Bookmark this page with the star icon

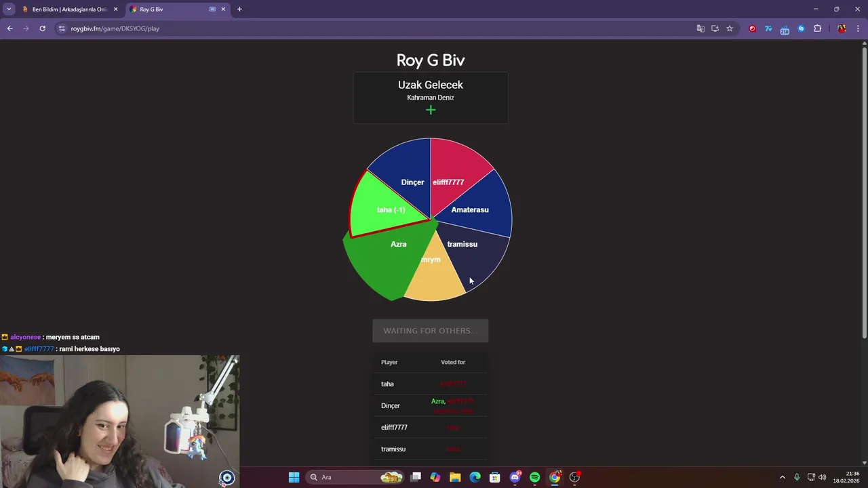tap(730, 28)
